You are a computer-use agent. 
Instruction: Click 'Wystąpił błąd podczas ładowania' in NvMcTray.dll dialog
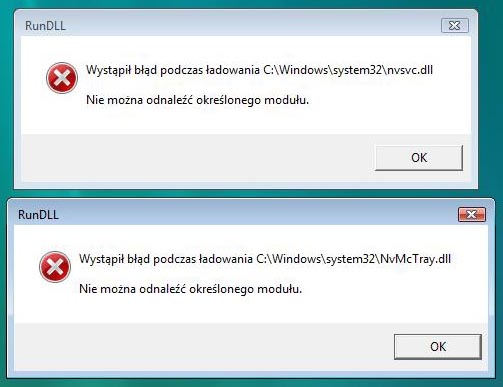point(166,259)
